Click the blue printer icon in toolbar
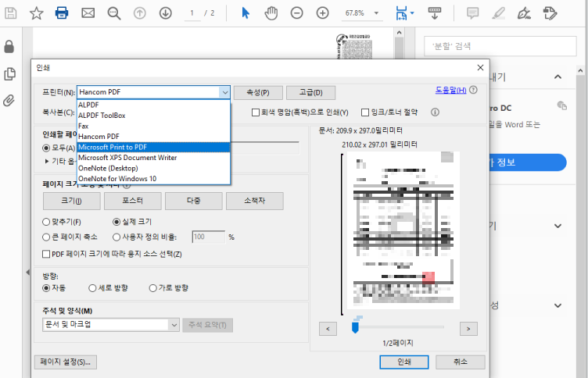This screenshot has width=588, height=378. click(x=62, y=13)
